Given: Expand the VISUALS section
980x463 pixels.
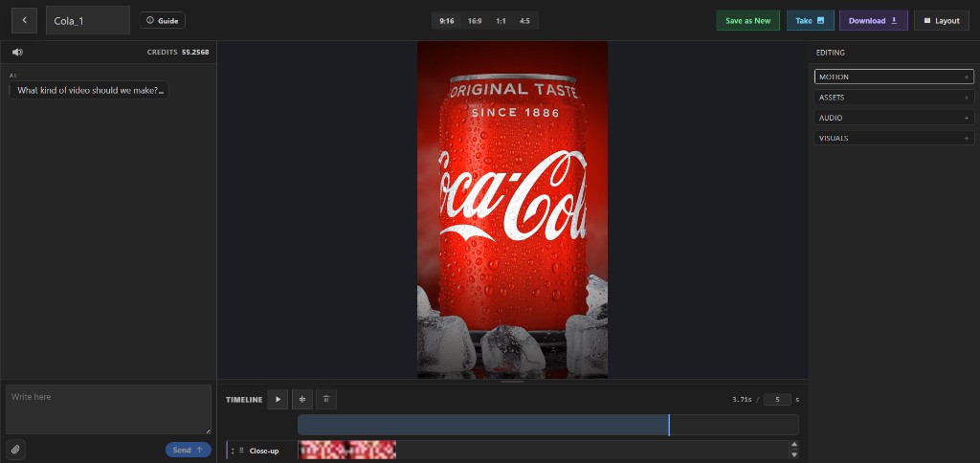Looking at the screenshot, I should [x=894, y=138].
